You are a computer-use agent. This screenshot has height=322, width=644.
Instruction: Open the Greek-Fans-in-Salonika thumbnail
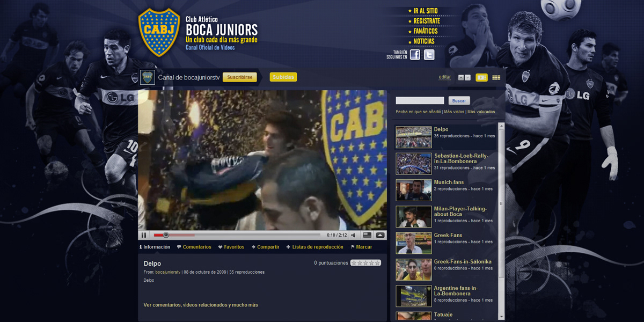tap(414, 269)
